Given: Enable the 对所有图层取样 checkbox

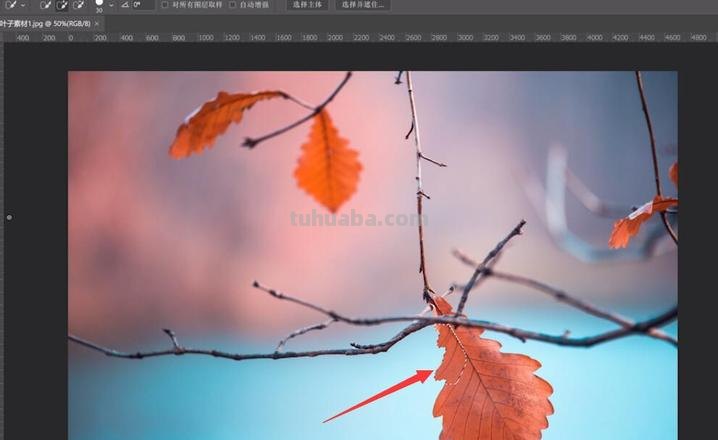Looking at the screenshot, I should click(165, 5).
